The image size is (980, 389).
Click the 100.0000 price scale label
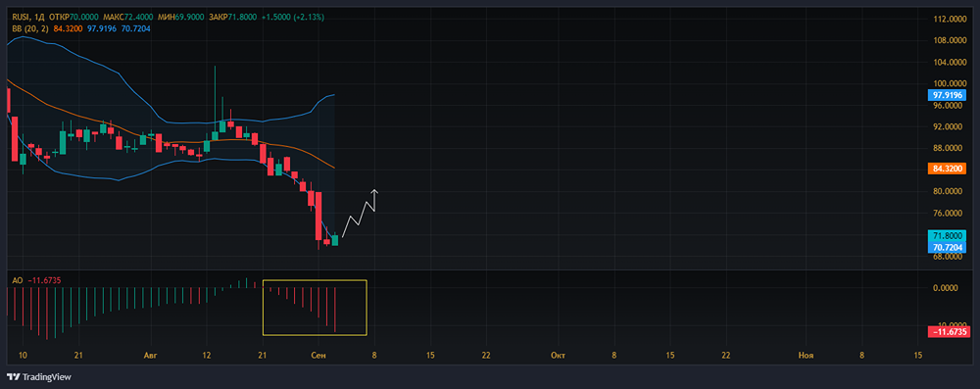[949, 83]
